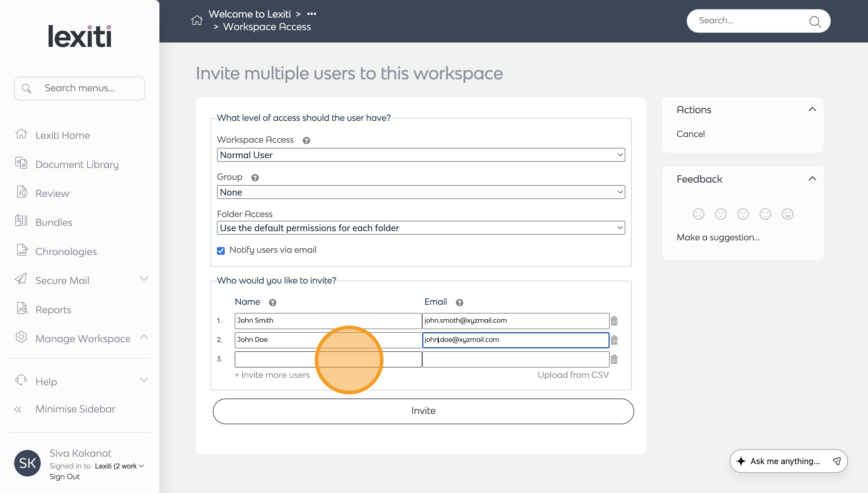Uncheck Notify users via email
The image size is (868, 493).
[221, 251]
